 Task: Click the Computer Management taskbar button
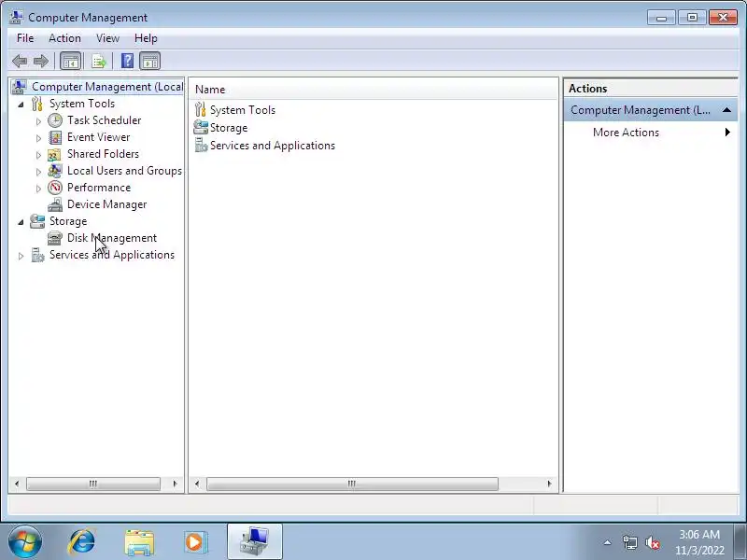[x=255, y=541]
